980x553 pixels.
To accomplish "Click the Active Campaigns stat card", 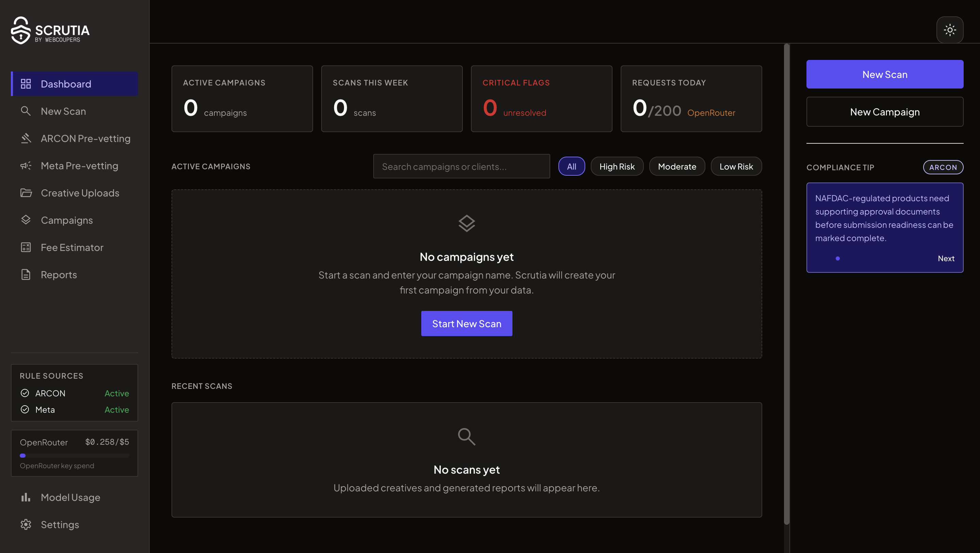I will 242,99.
